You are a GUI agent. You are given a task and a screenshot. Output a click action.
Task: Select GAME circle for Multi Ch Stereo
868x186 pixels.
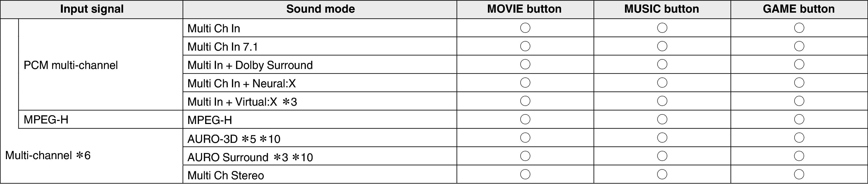799,174
